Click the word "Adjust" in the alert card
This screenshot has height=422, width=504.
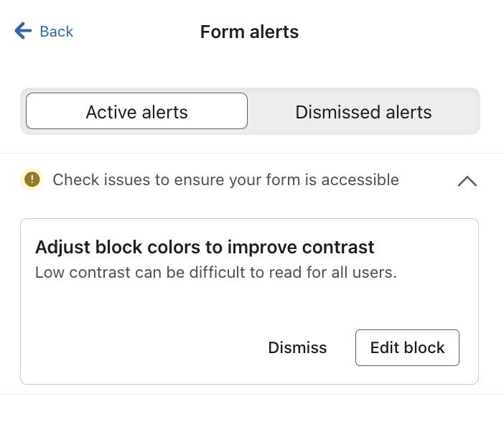coord(62,248)
